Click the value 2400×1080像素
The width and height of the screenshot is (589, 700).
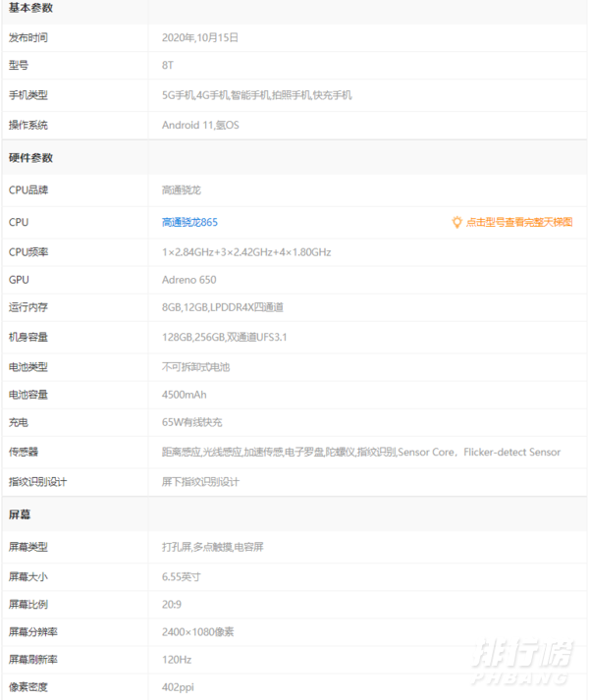coord(197,632)
